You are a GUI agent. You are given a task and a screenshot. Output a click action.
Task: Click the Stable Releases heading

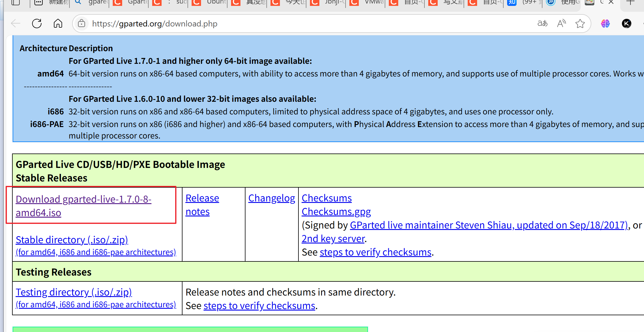coord(52,178)
